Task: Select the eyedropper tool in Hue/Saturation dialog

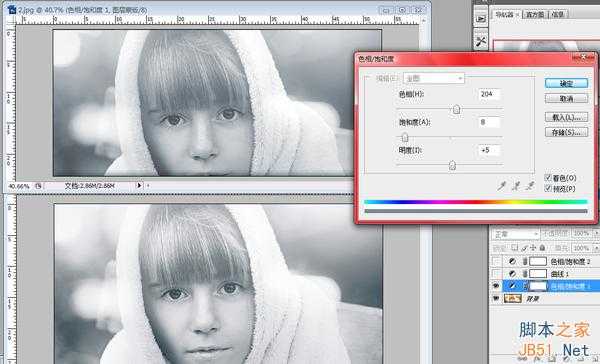Action: pyautogui.click(x=502, y=186)
